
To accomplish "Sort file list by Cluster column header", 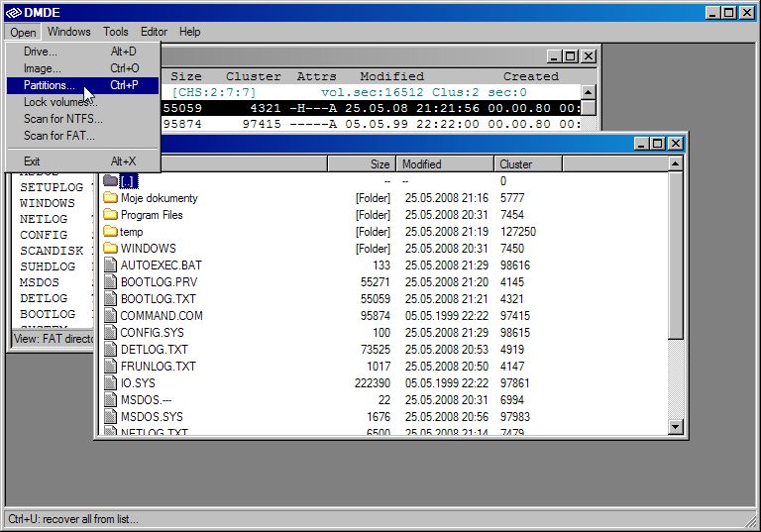I will pos(528,164).
